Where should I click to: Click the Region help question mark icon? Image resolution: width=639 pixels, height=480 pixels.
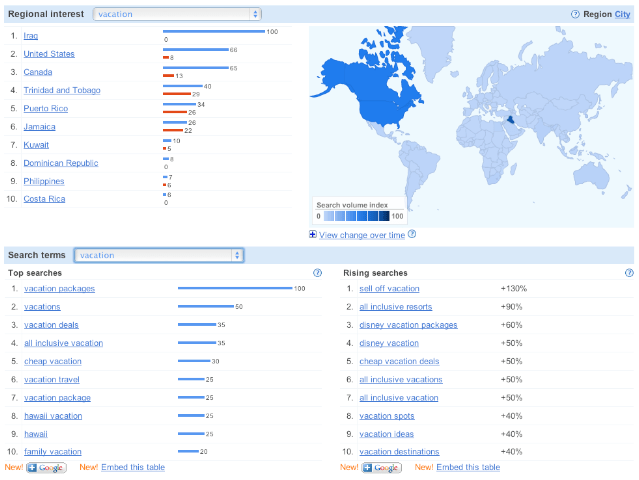575,14
